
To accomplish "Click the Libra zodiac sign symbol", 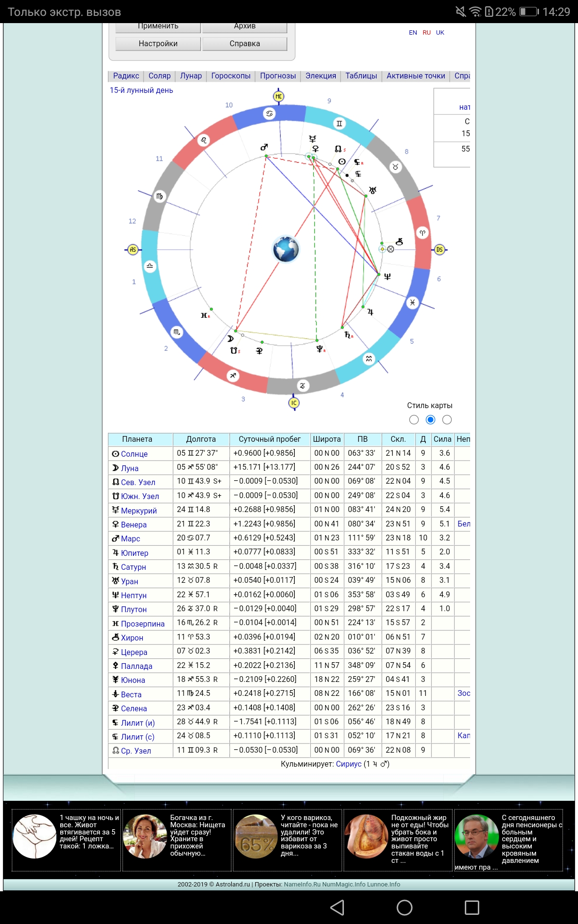I will tap(150, 266).
